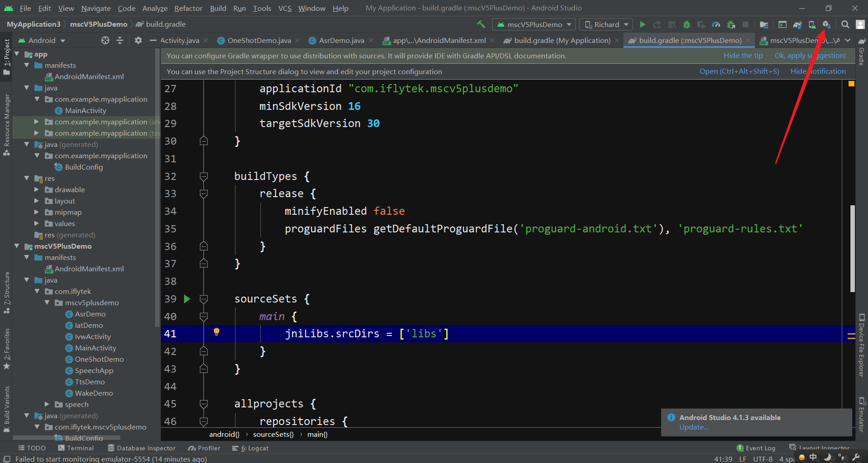The image size is (868, 463).
Task: Hide the Project panel with minus icon
Action: coord(153,40)
